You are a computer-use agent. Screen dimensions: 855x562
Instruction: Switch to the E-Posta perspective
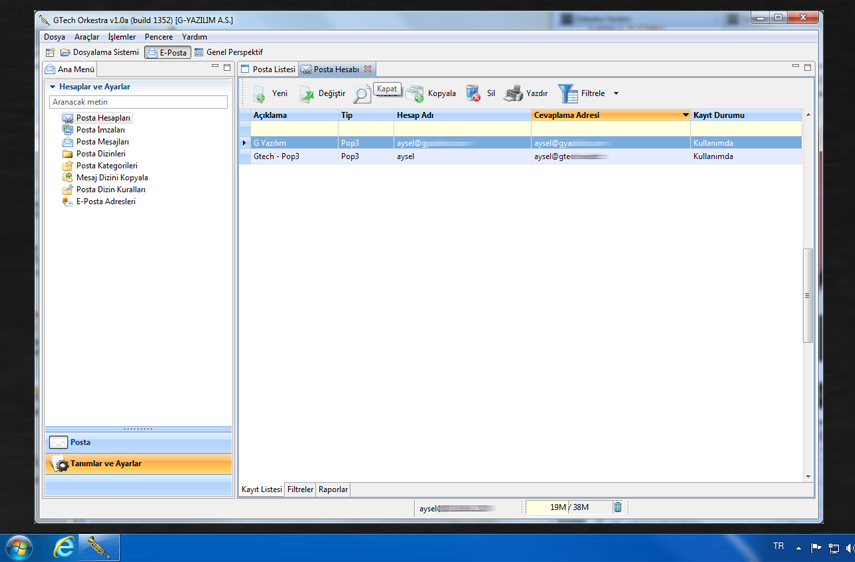[x=167, y=52]
